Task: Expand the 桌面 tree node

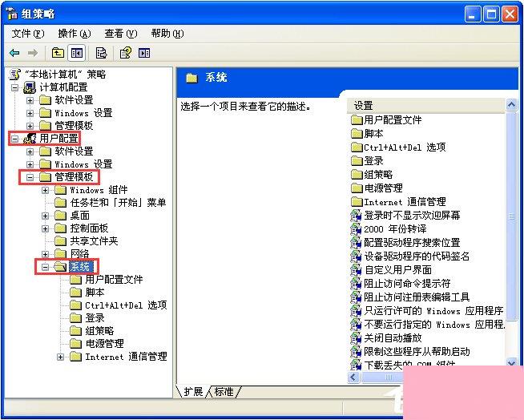Action: point(46,216)
